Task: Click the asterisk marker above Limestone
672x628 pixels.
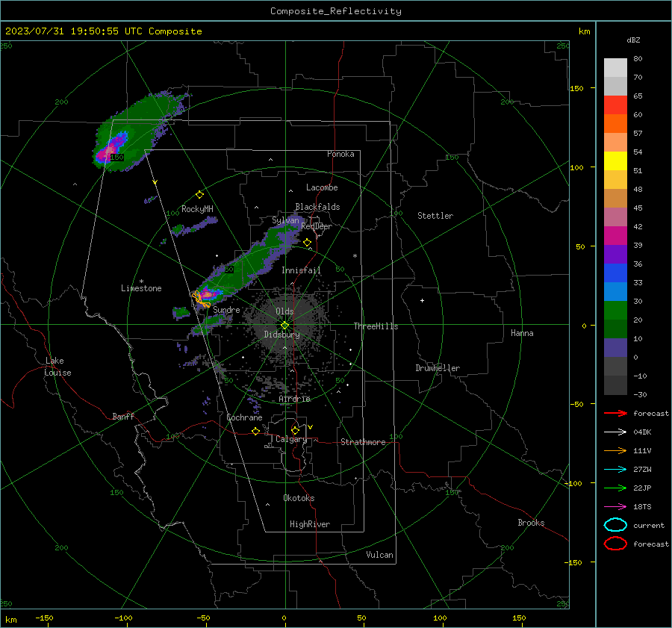Action: [141, 282]
